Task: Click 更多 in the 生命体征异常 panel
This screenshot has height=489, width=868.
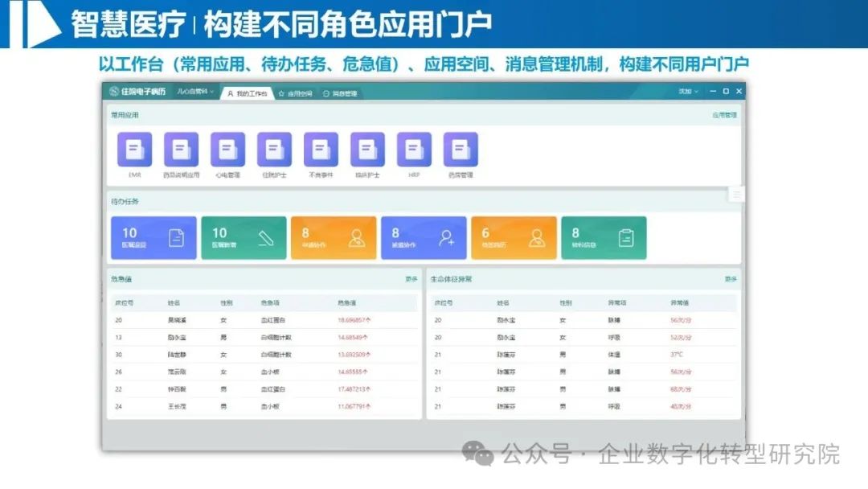Action: click(x=731, y=279)
